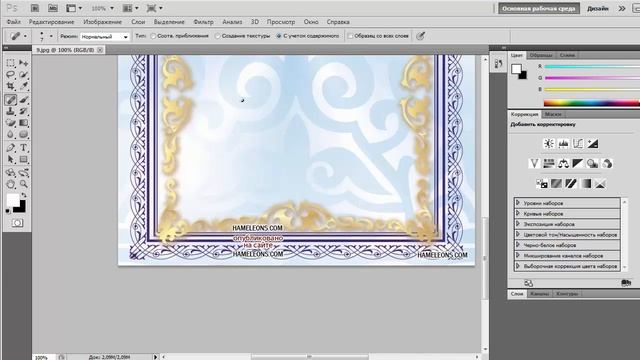Select the Horizontal Type tool
The height and width of the screenshot is (360, 640).
pyautogui.click(x=24, y=148)
